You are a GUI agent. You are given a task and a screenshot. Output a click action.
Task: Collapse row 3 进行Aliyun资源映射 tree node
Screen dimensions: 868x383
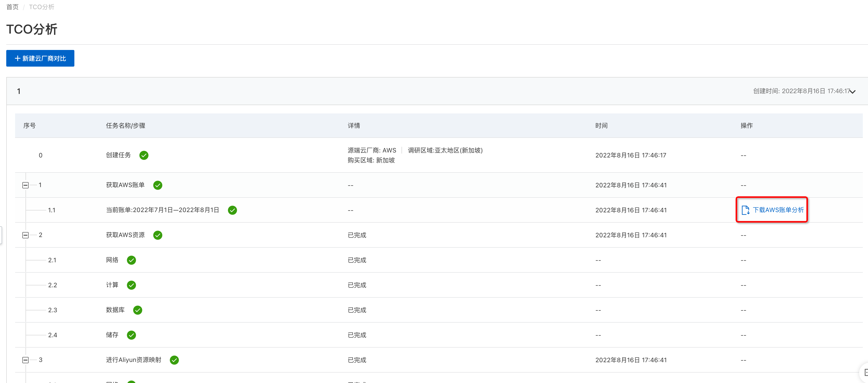[25, 360]
